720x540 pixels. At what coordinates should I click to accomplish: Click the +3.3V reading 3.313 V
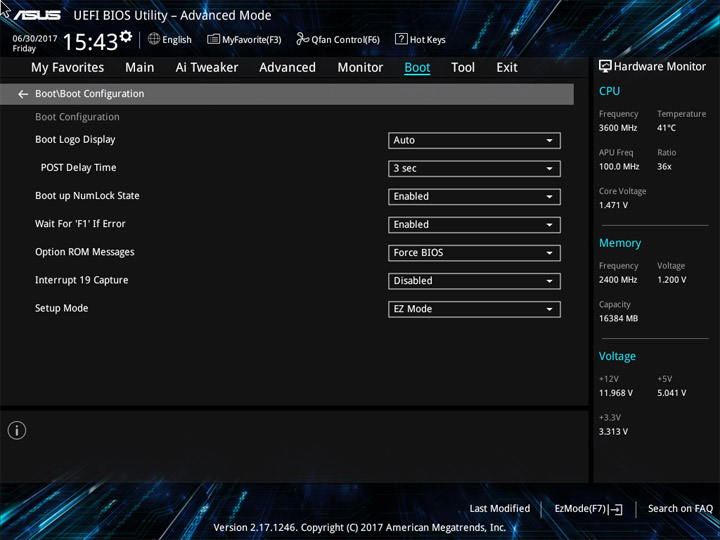pyautogui.click(x=613, y=432)
